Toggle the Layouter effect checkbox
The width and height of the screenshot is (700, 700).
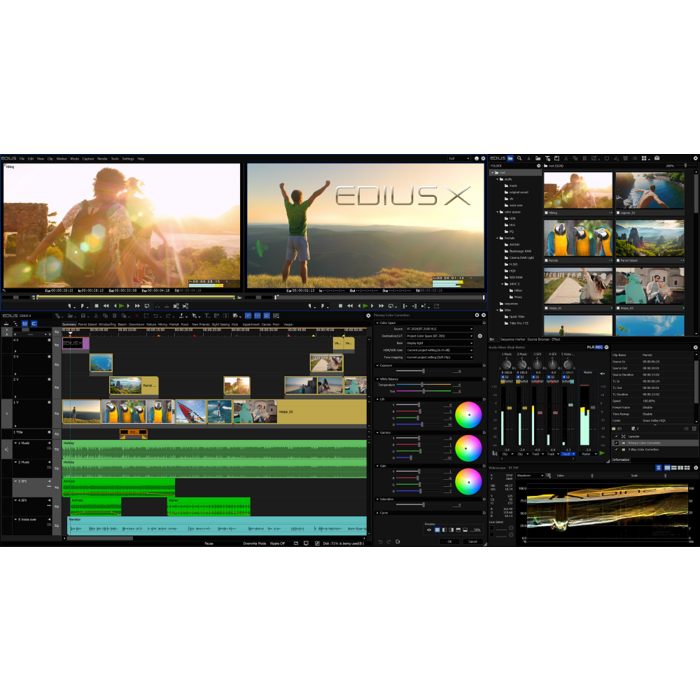[x=614, y=436]
